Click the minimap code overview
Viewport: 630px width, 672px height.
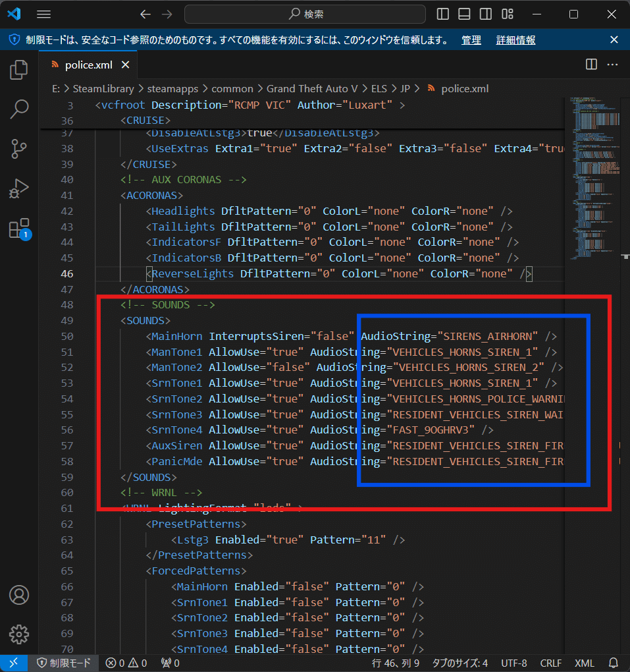pyautogui.click(x=595, y=178)
